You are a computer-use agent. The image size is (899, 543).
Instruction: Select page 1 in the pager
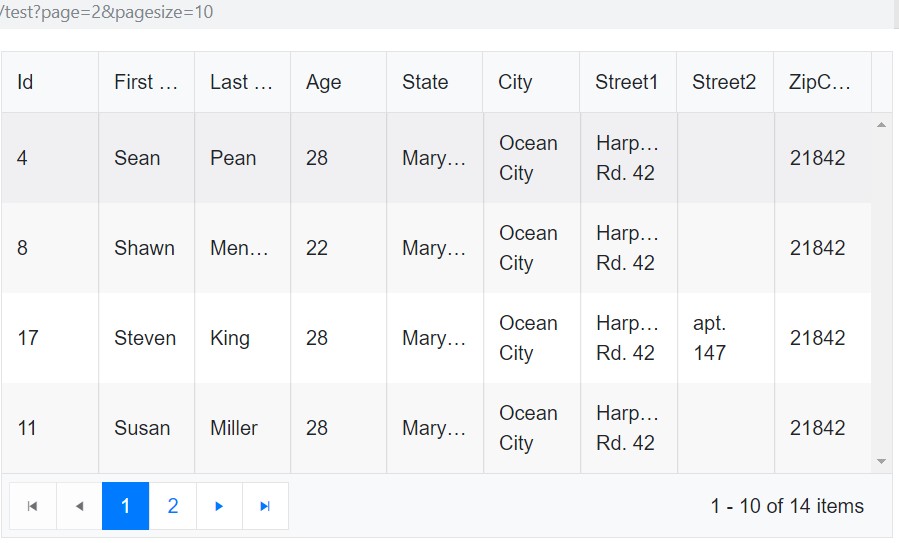125,506
